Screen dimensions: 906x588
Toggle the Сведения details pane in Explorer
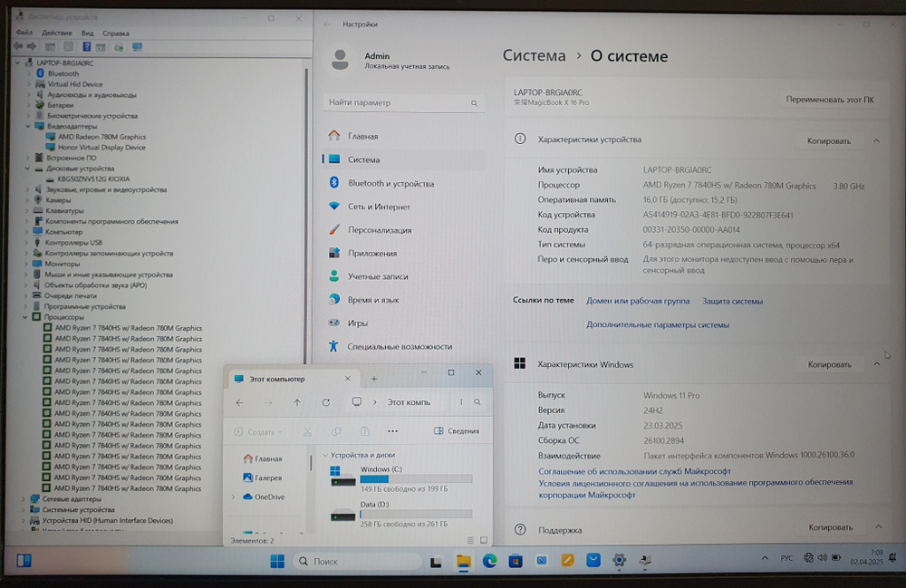click(x=457, y=431)
